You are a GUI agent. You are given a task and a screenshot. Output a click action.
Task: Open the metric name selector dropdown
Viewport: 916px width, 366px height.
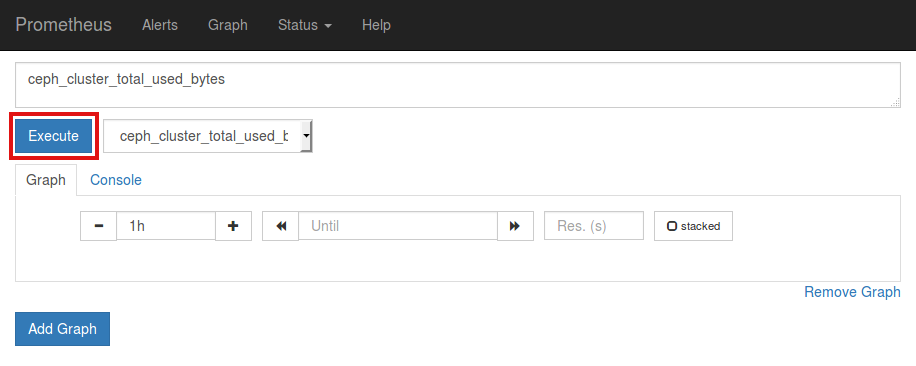208,136
